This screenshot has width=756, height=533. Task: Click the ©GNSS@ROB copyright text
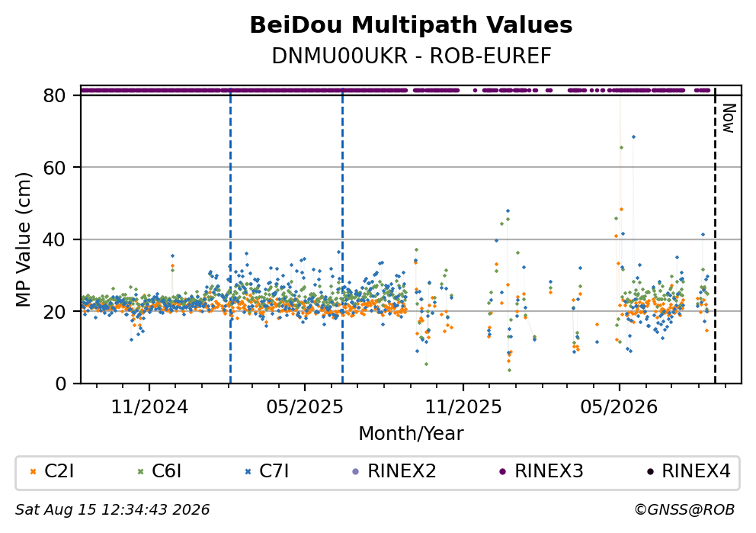click(684, 510)
